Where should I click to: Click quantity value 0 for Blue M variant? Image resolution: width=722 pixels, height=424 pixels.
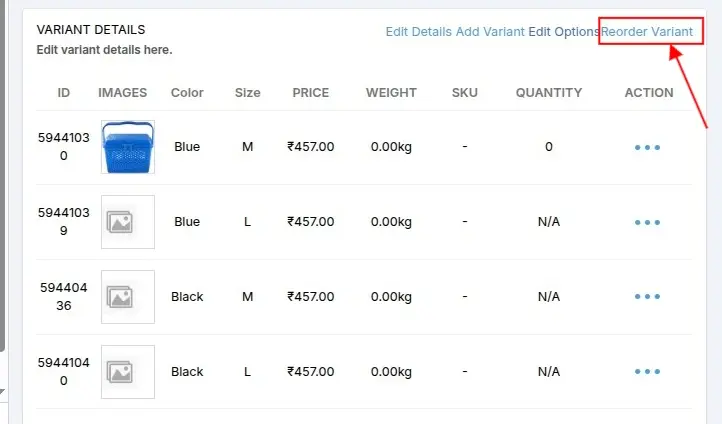pos(548,147)
